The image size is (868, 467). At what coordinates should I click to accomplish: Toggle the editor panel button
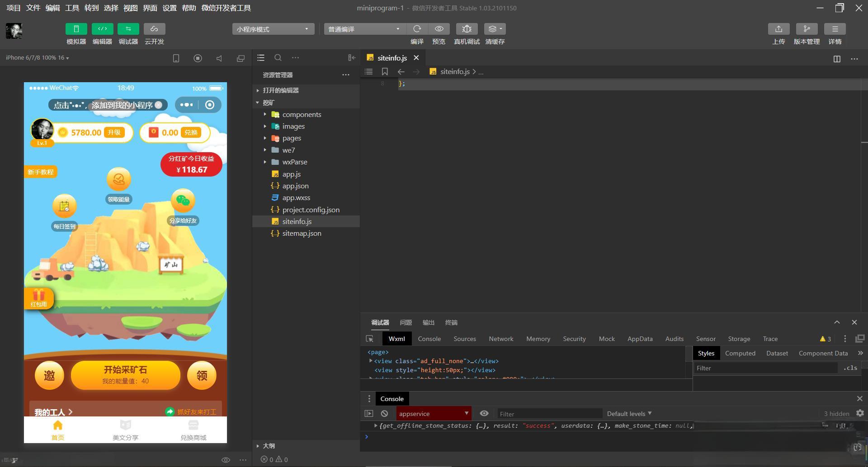pyautogui.click(x=102, y=29)
